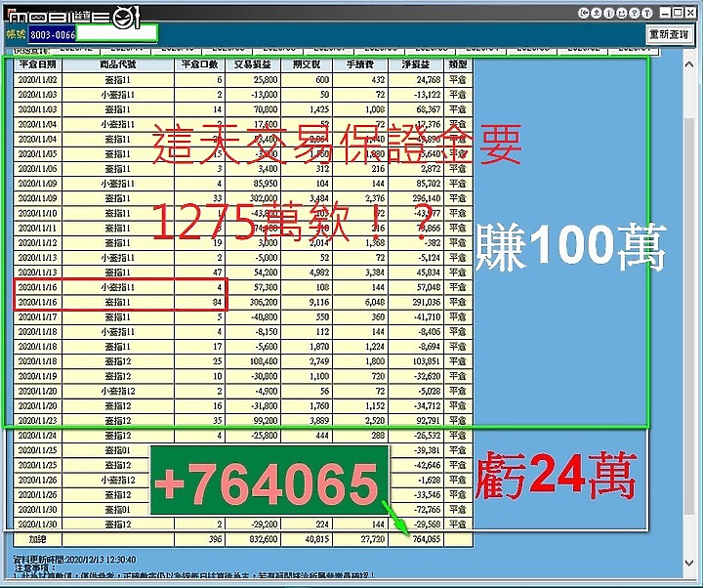Viewport: 703px width, 588px height.
Task: Select the date cell 2020/11/06
Action: pyautogui.click(x=38, y=169)
